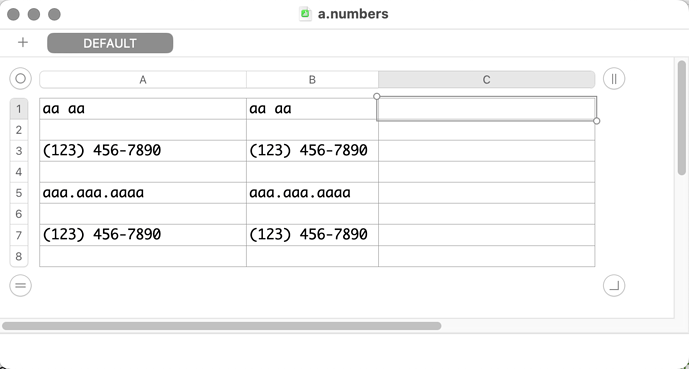
Task: Click the a.numbers document icon in title bar
Action: [305, 14]
